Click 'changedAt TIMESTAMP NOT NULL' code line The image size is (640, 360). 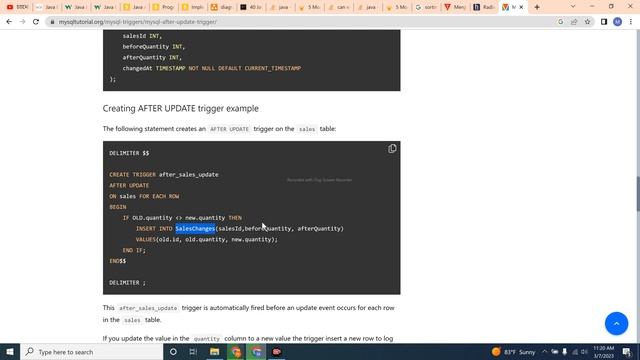[211, 68]
